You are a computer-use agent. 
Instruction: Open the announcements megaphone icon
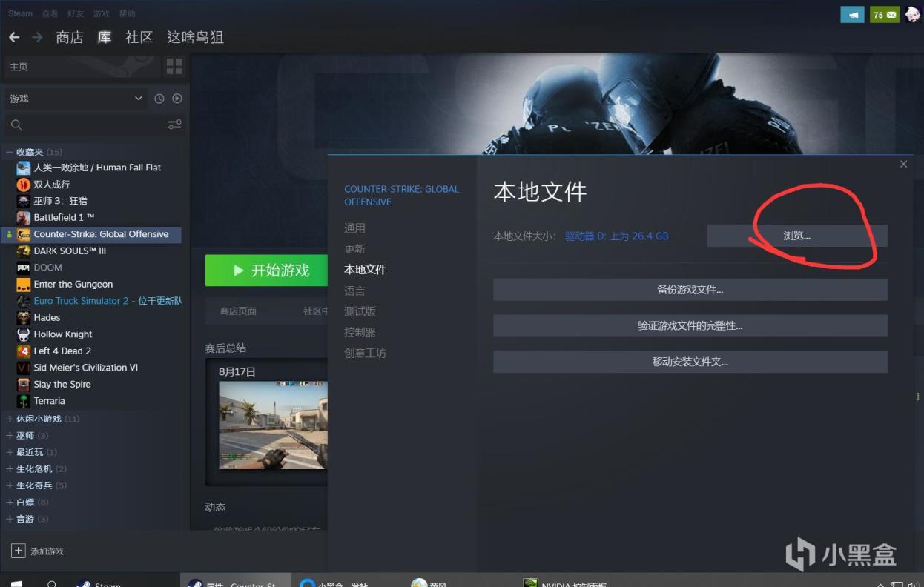pyautogui.click(x=852, y=14)
